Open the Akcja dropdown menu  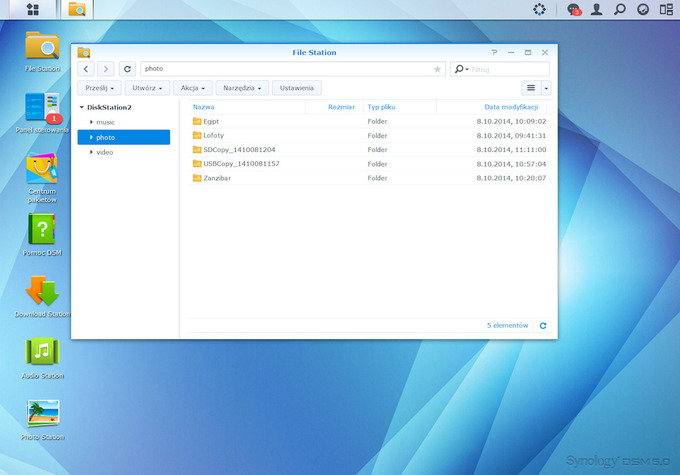[x=193, y=88]
